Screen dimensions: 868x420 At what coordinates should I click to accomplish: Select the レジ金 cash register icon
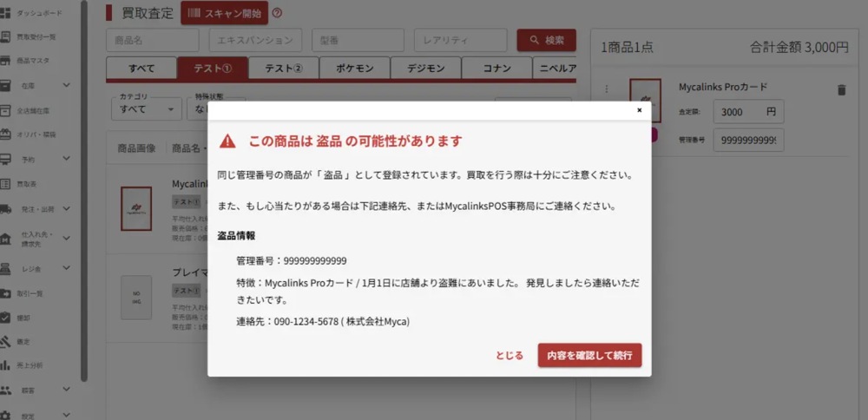(5, 269)
